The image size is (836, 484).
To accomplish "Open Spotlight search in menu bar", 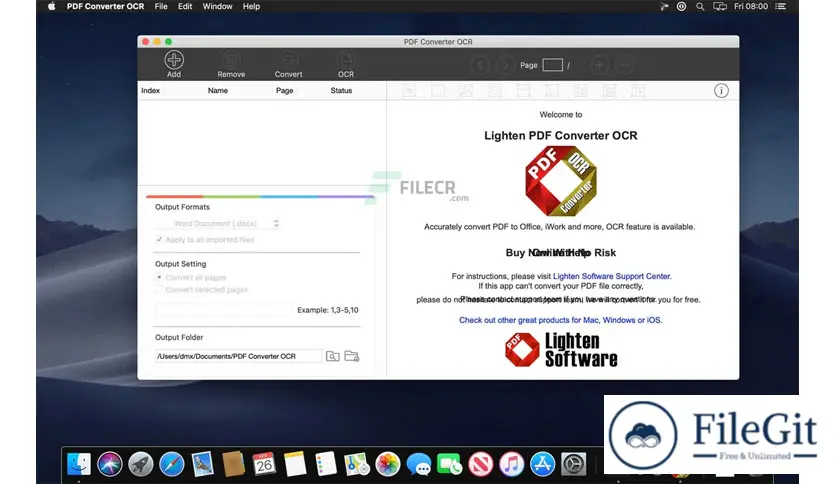I will pos(700,6).
